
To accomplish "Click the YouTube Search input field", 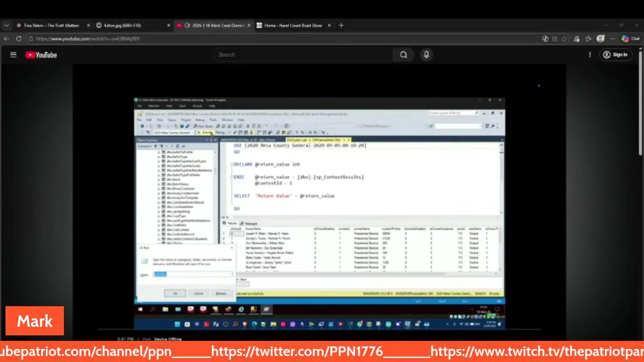I will (303, 55).
